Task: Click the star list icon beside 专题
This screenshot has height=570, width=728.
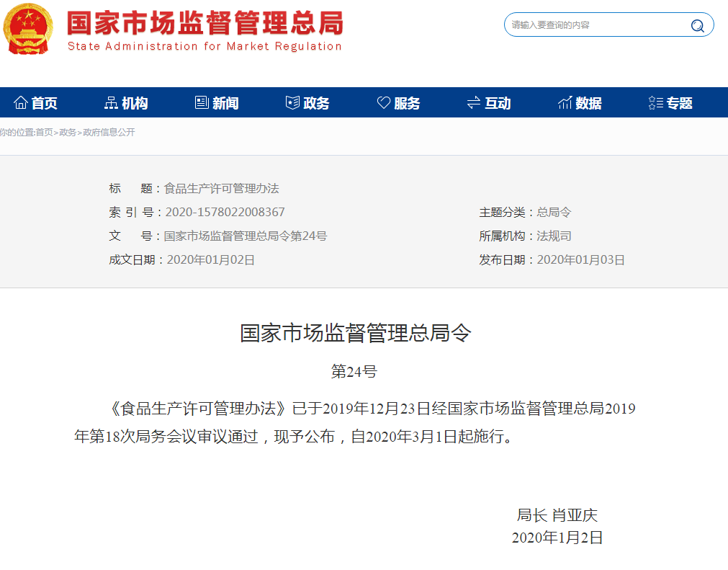Action: (655, 102)
